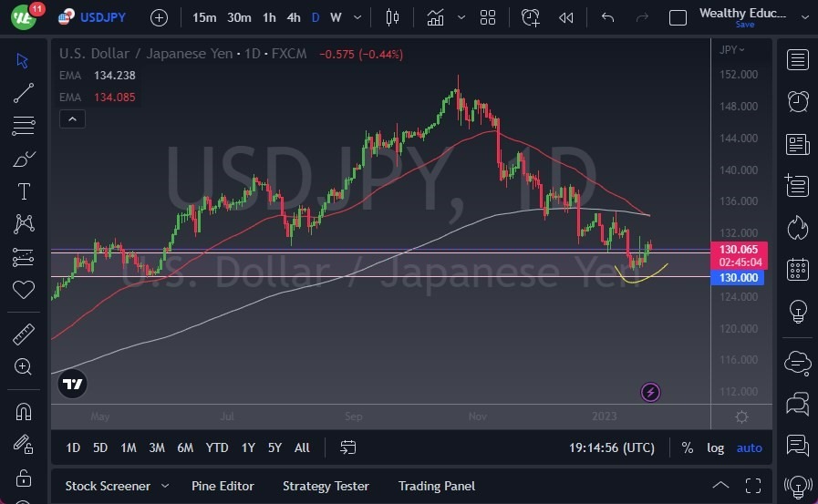Select the Daily D timeframe
818x504 pixels.
click(316, 17)
